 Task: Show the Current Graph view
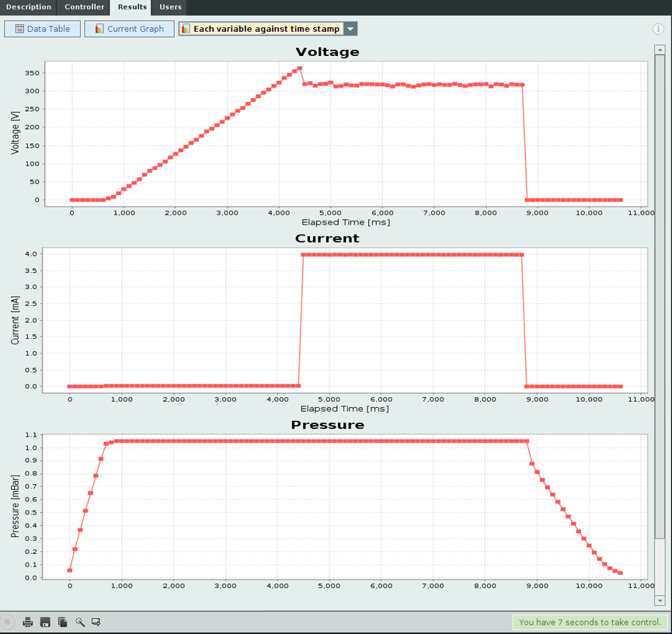click(129, 29)
